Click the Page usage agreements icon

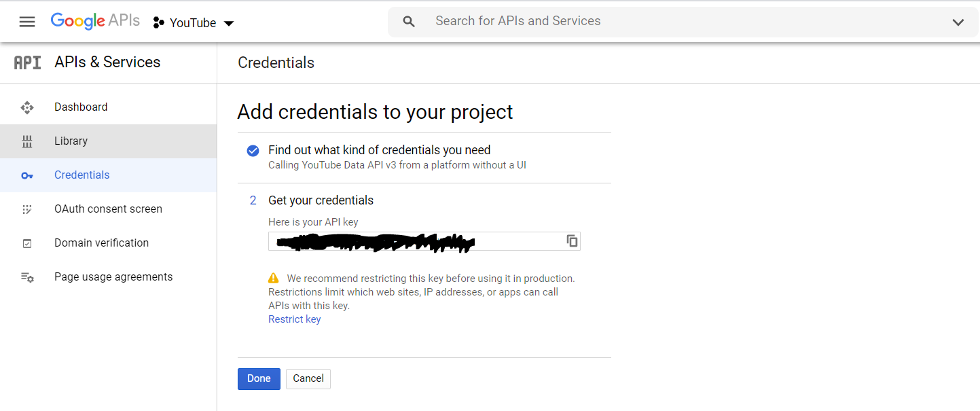pyautogui.click(x=26, y=276)
